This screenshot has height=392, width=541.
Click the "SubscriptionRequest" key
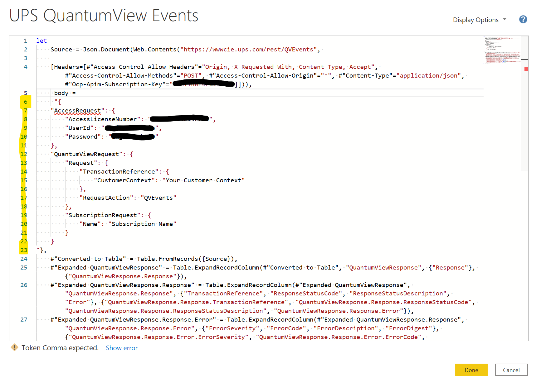[x=103, y=215]
